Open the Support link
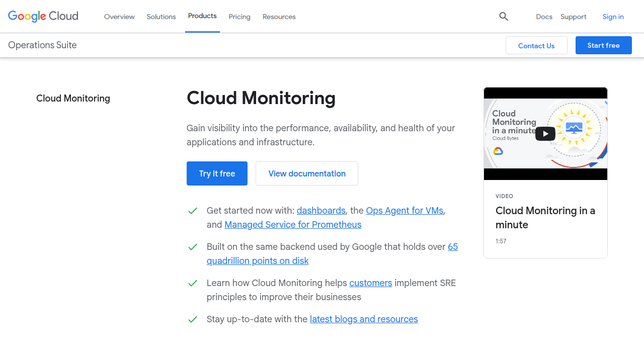This screenshot has width=644, height=362. coord(574,17)
